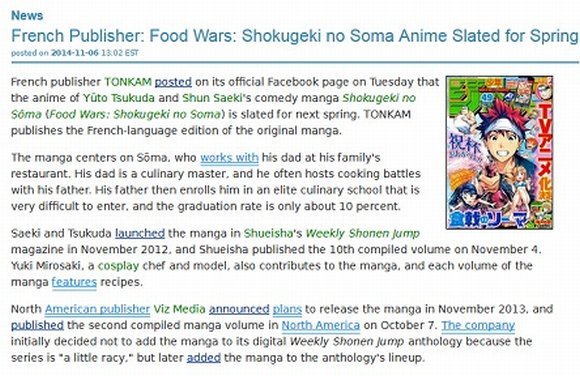This screenshot has width=580, height=376.
Task: Open the 'posted' Facebook link
Action: point(173,82)
